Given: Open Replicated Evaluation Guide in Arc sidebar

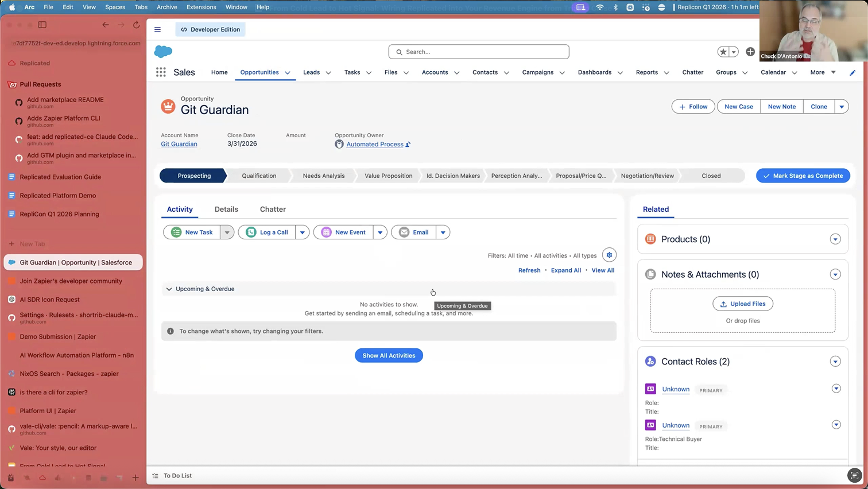Looking at the screenshot, I should click(60, 177).
